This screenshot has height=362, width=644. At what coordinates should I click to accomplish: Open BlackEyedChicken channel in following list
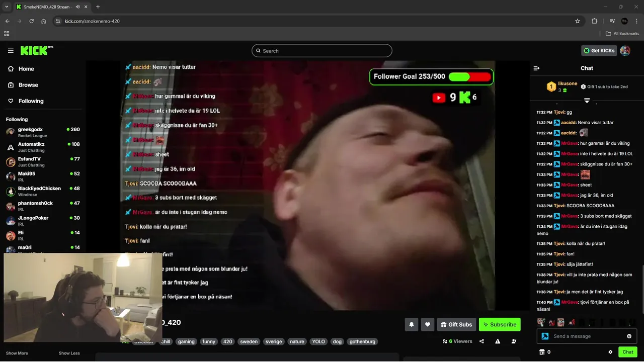tap(43, 191)
